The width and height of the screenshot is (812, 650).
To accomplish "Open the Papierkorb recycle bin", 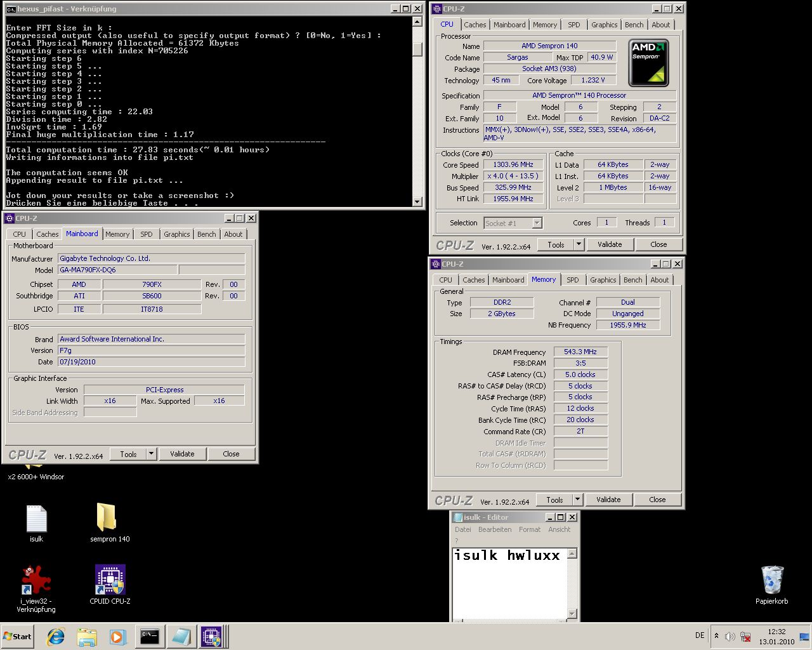I will (771, 585).
